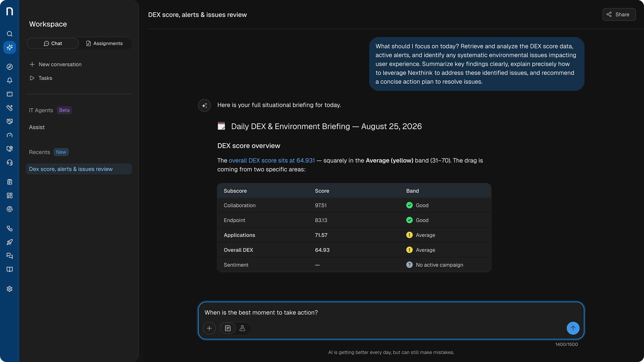644x362 pixels.
Task: Open the search icon in the sidebar
Action: pyautogui.click(x=9, y=34)
